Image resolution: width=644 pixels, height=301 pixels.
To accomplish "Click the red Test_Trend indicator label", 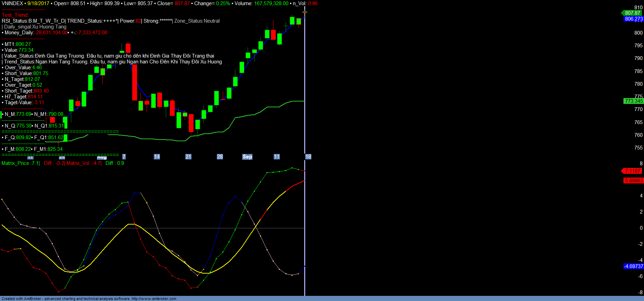I will 15,15.
